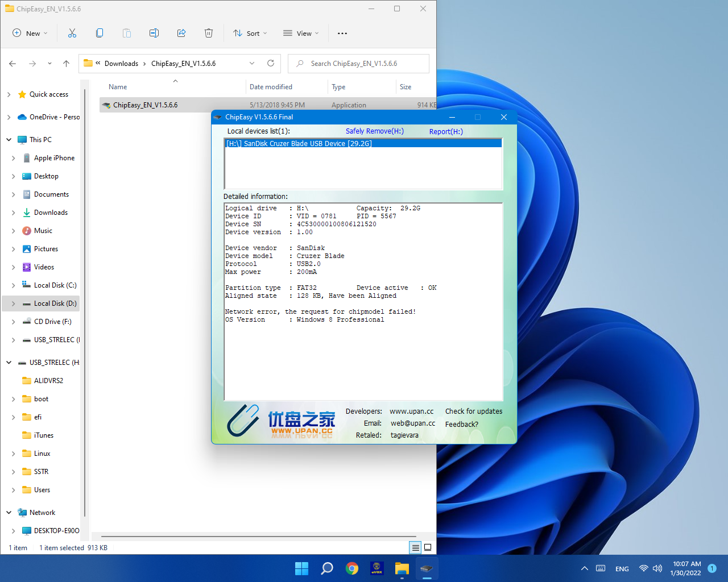The image size is (728, 582).
Task: Click the Copy icon in Explorer toolbar
Action: pyautogui.click(x=100, y=33)
